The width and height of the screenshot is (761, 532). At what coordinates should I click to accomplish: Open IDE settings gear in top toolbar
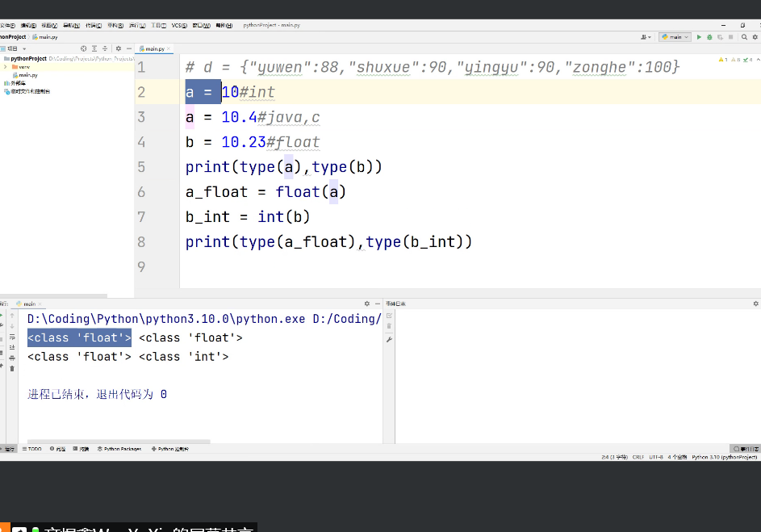754,37
